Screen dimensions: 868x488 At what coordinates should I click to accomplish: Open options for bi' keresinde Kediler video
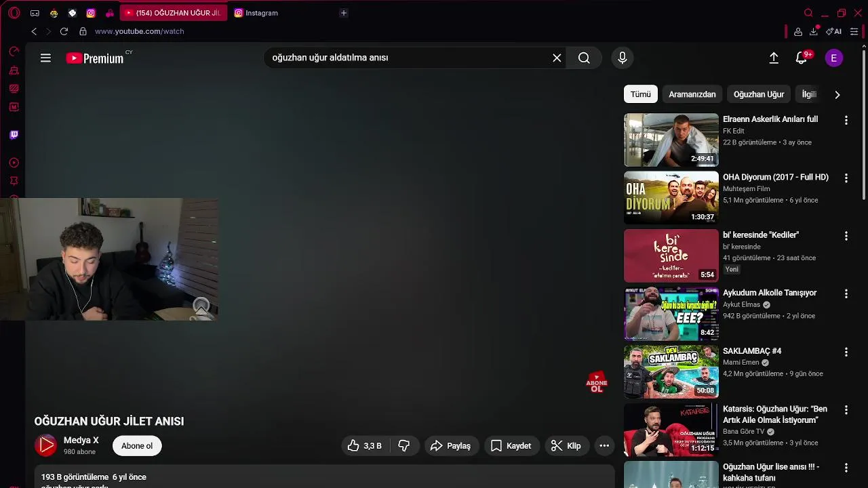[846, 236]
